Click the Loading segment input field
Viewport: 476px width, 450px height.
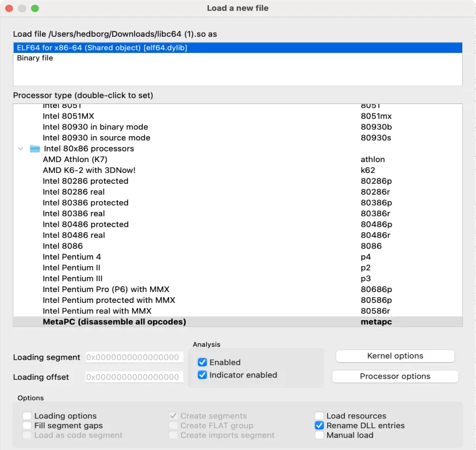(134, 357)
